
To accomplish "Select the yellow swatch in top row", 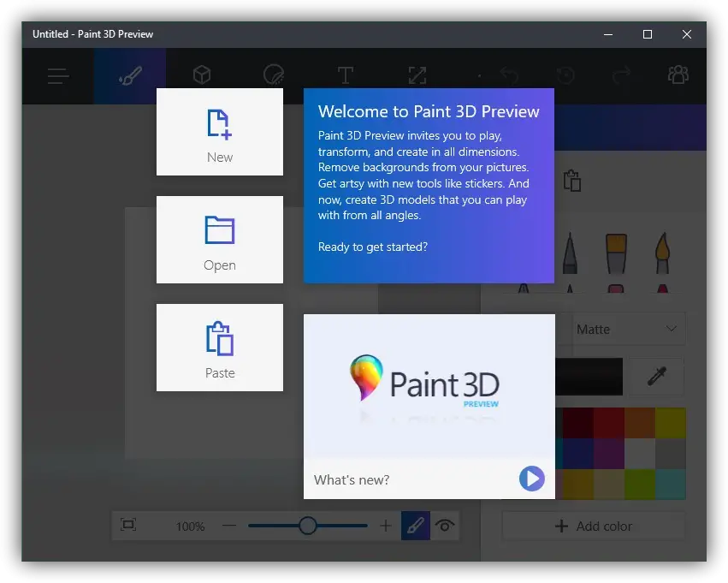I will 671,423.
